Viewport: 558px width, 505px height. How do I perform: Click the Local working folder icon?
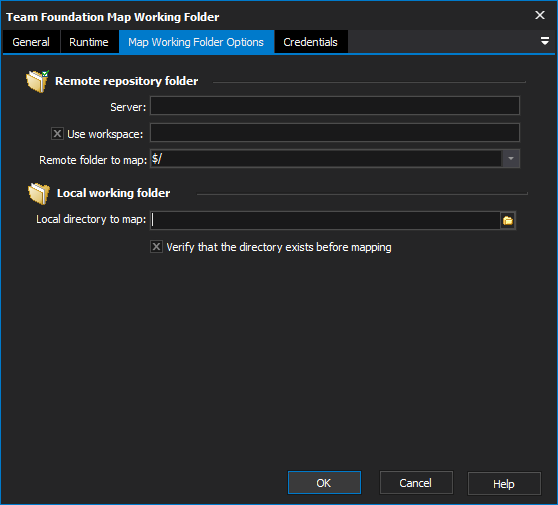pyautogui.click(x=39, y=193)
